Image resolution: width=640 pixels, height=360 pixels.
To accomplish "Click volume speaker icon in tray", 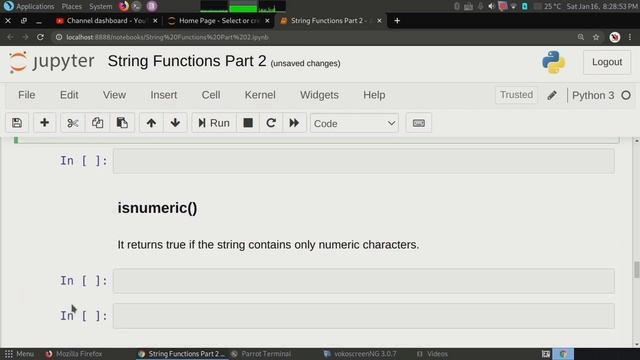I will coord(491,6).
